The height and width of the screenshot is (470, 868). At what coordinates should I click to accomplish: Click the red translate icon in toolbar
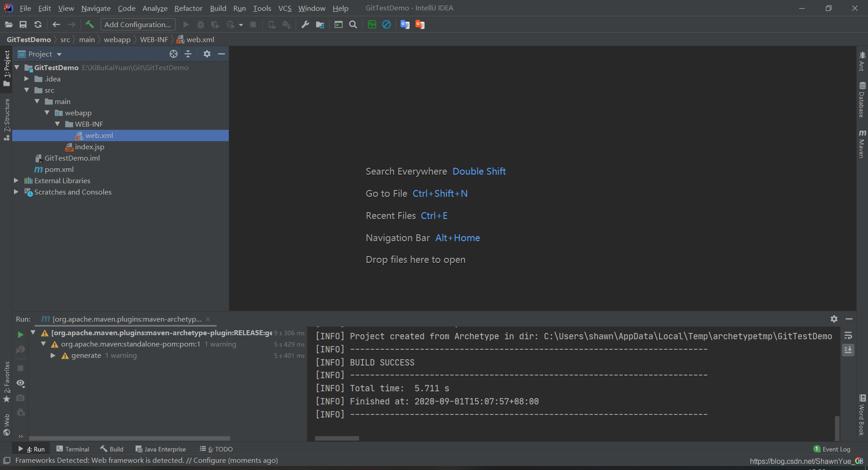pyautogui.click(x=420, y=24)
